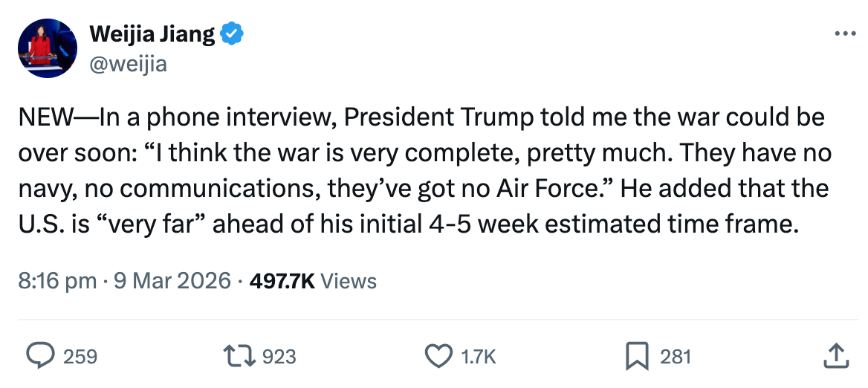Click the 9 Mar 2026 date
868x388 pixels.
172,280
